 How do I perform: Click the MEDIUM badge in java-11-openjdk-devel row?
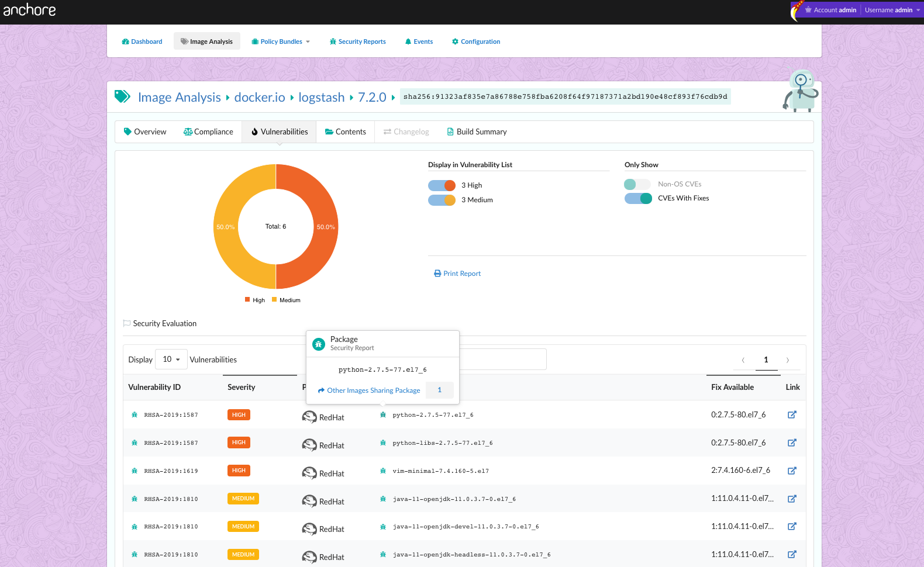[243, 527]
